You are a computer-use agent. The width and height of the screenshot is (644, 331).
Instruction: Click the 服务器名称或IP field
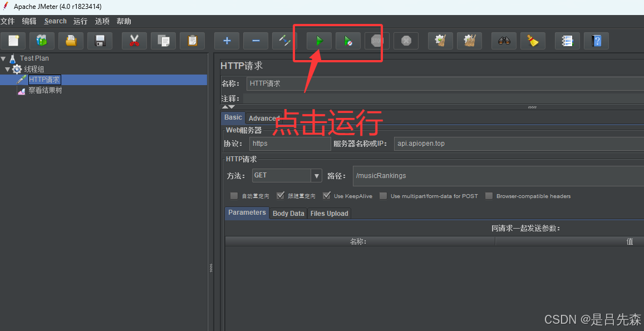[x=519, y=144]
